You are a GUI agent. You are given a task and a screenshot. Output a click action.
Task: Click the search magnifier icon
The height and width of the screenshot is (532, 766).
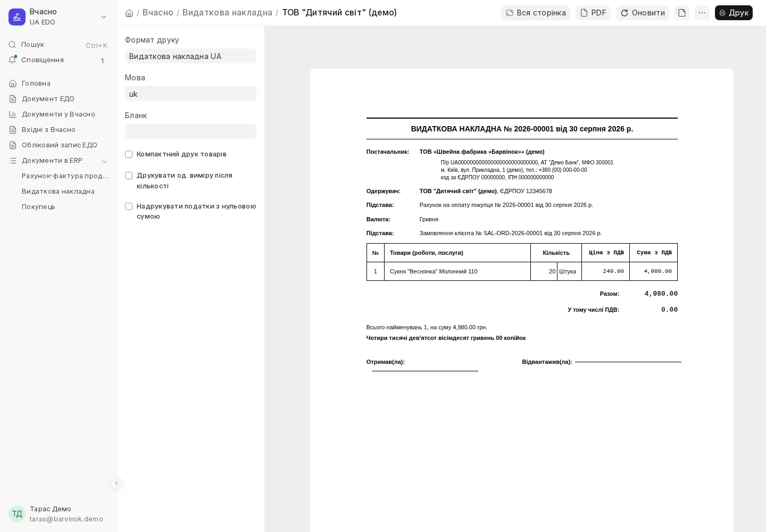[x=12, y=45]
